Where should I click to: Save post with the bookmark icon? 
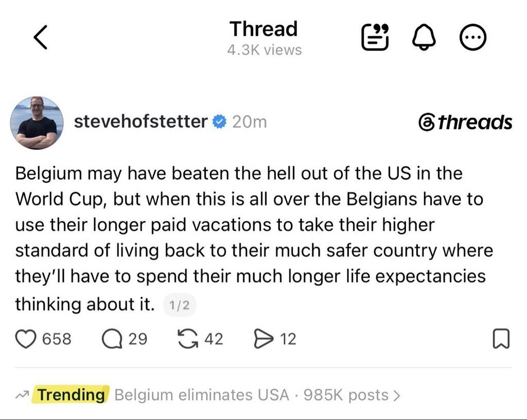[501, 339]
